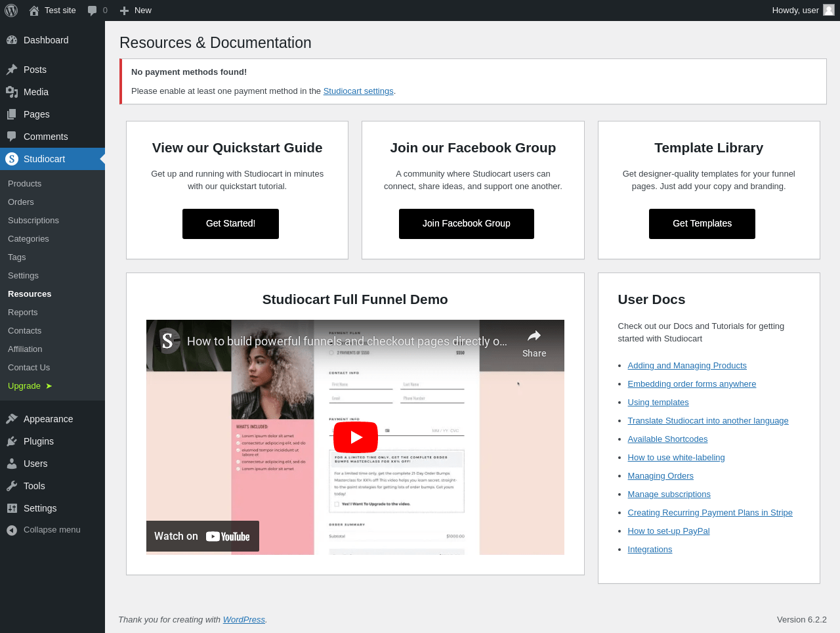Click the Plugins plug icon
This screenshot has width=840, height=633.
tap(12, 441)
